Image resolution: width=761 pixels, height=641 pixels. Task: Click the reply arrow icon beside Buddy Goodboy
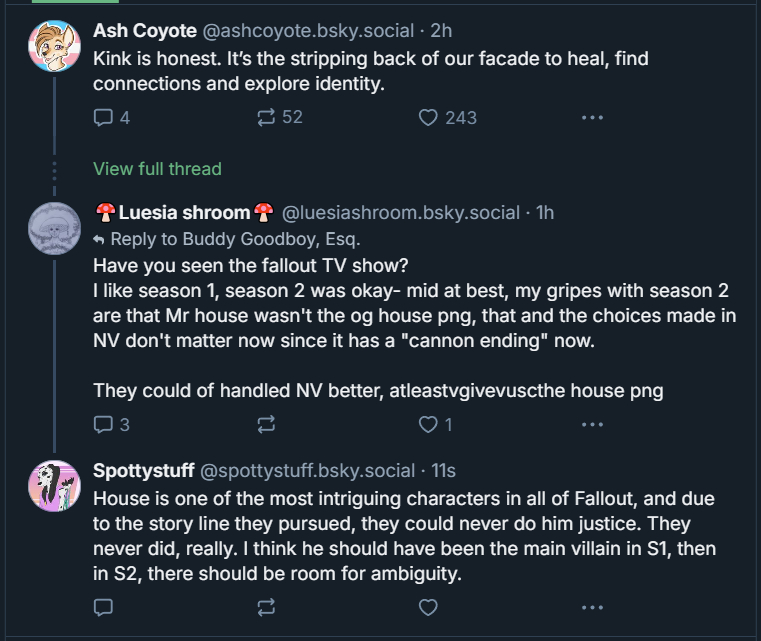click(99, 240)
